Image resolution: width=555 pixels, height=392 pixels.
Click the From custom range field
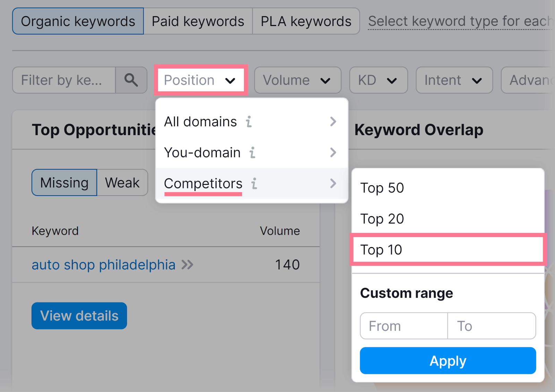pyautogui.click(x=403, y=326)
